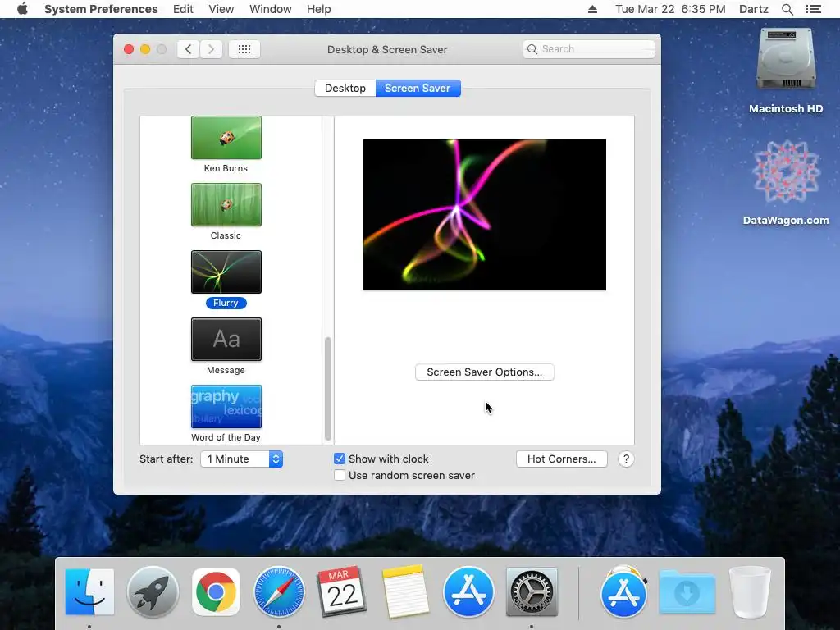Open the Help menu
The image size is (840, 630).
click(x=318, y=9)
